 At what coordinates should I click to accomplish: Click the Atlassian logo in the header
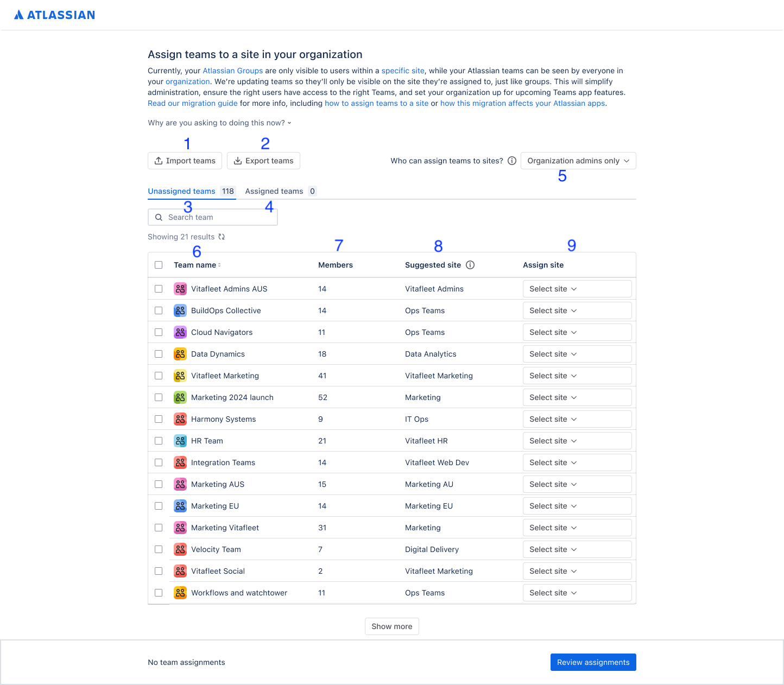(54, 15)
